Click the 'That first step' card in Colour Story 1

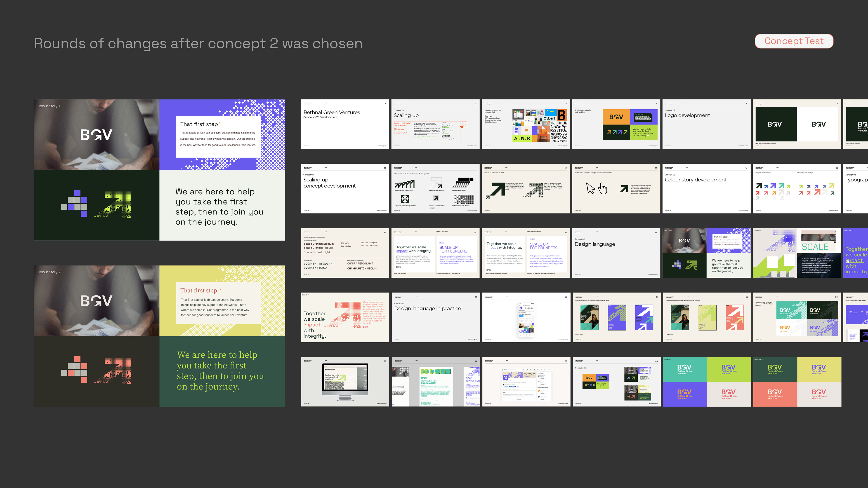pos(218,137)
